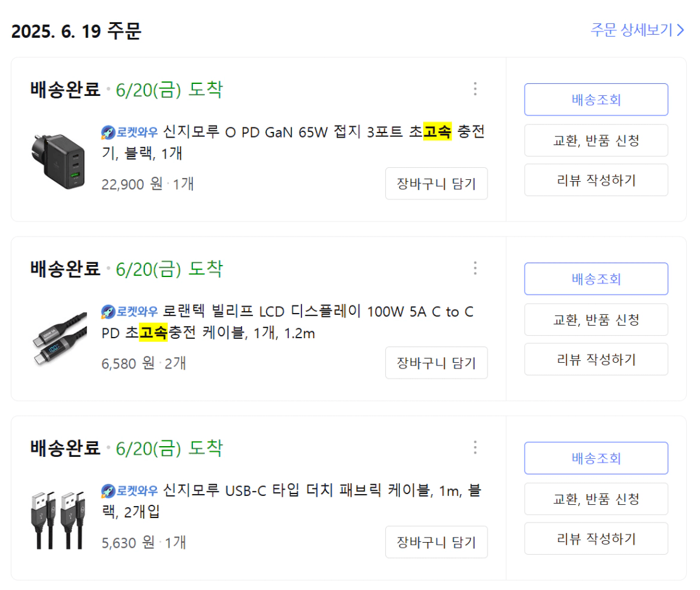Request exchange or return for the GaN charger
This screenshot has width=700, height=590.
[x=596, y=140]
